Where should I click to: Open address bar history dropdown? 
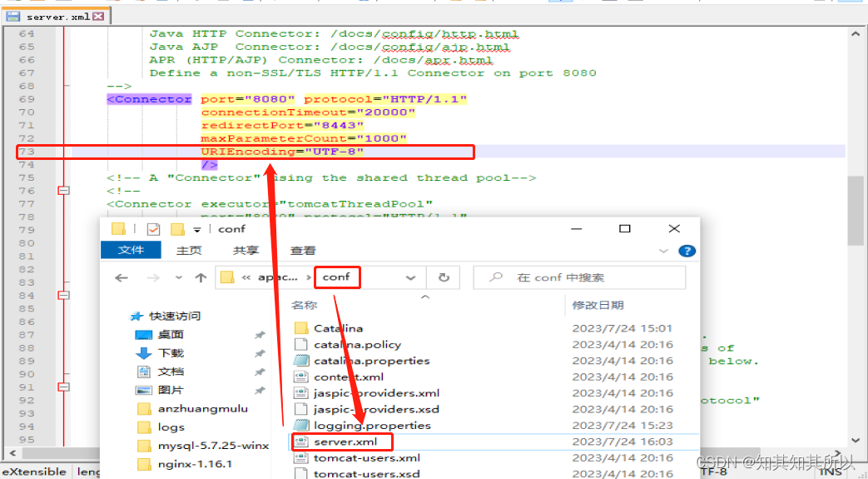click(411, 277)
